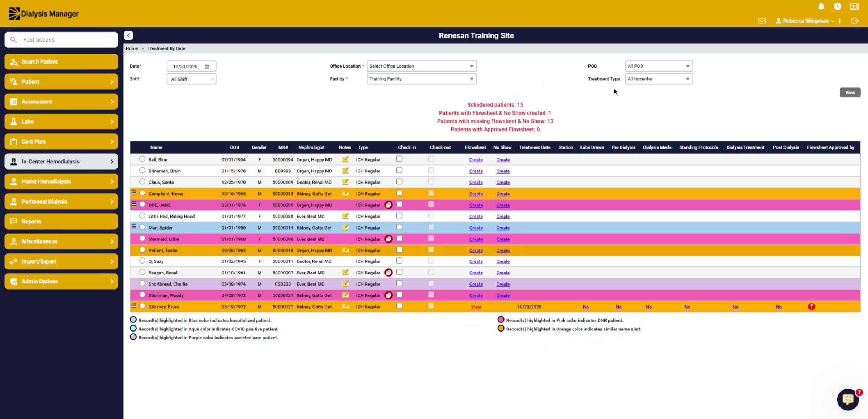The width and height of the screenshot is (868, 419).
Task: Click No Show Create link for Man, Spider
Action: [x=503, y=228]
